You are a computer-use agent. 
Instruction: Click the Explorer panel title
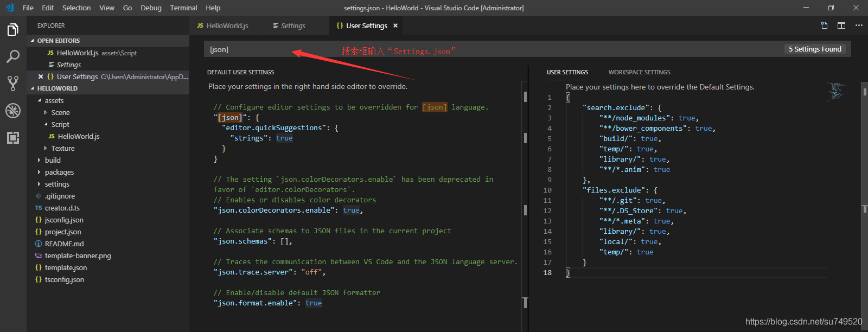pyautogui.click(x=51, y=25)
